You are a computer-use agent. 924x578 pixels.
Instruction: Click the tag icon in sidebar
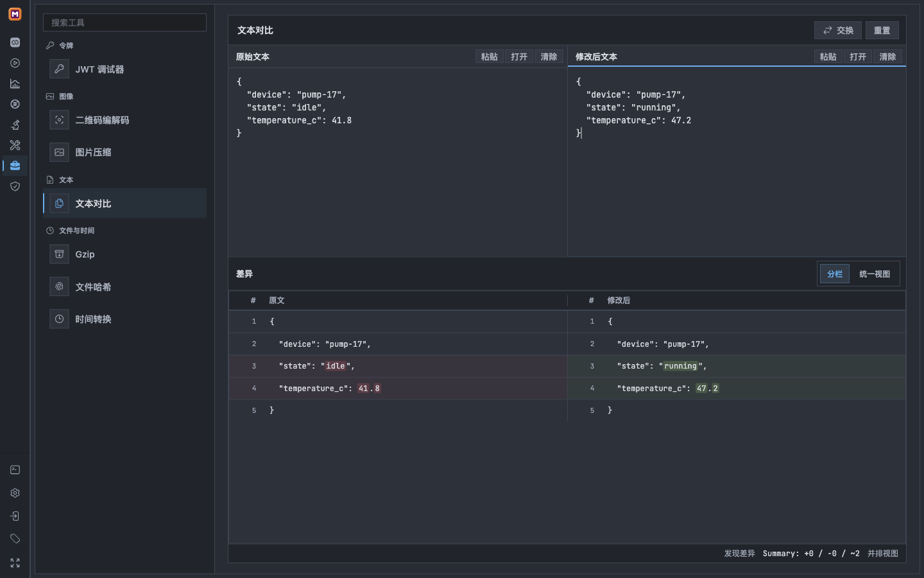point(15,539)
